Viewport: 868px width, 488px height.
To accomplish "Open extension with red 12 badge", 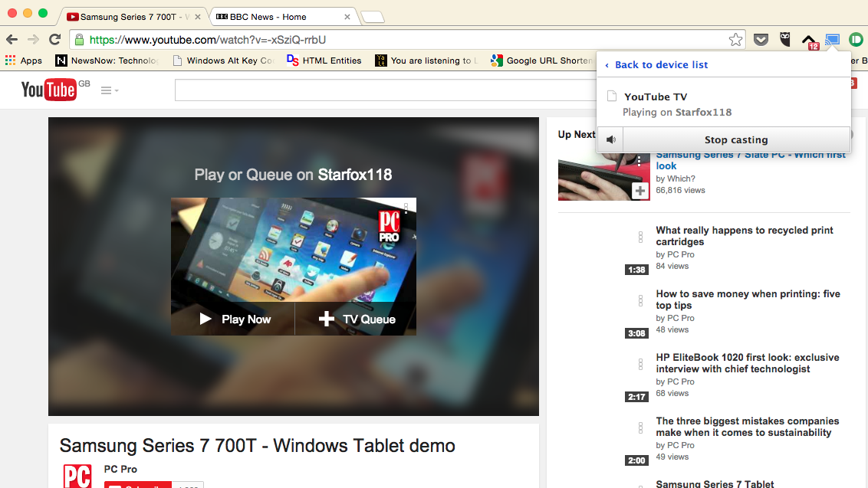I will 810,41.
